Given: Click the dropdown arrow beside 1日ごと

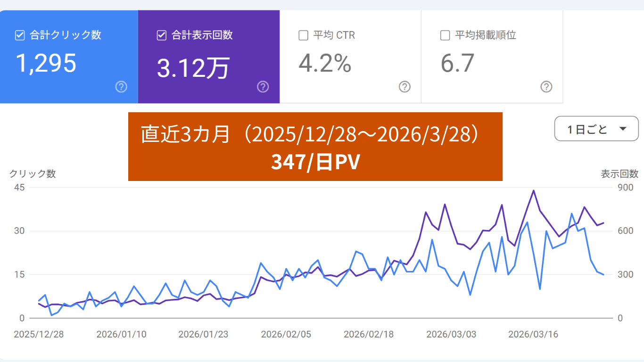Looking at the screenshot, I should 622,129.
